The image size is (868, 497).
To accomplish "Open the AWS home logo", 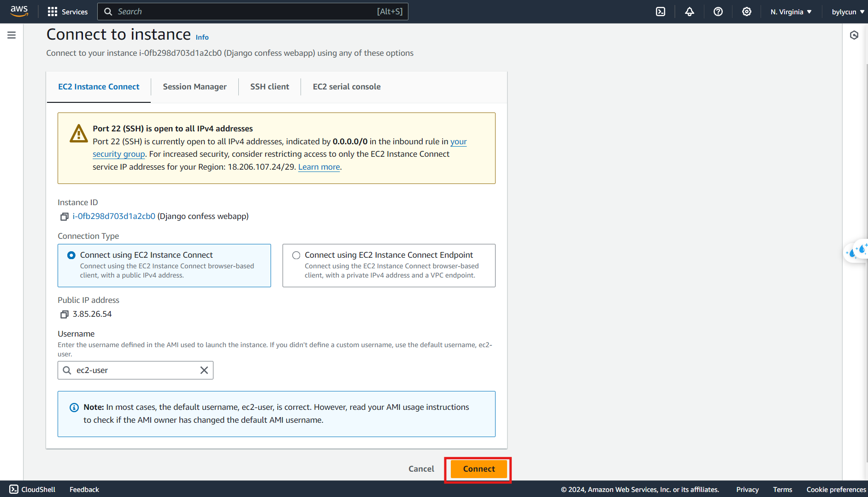I will [19, 11].
